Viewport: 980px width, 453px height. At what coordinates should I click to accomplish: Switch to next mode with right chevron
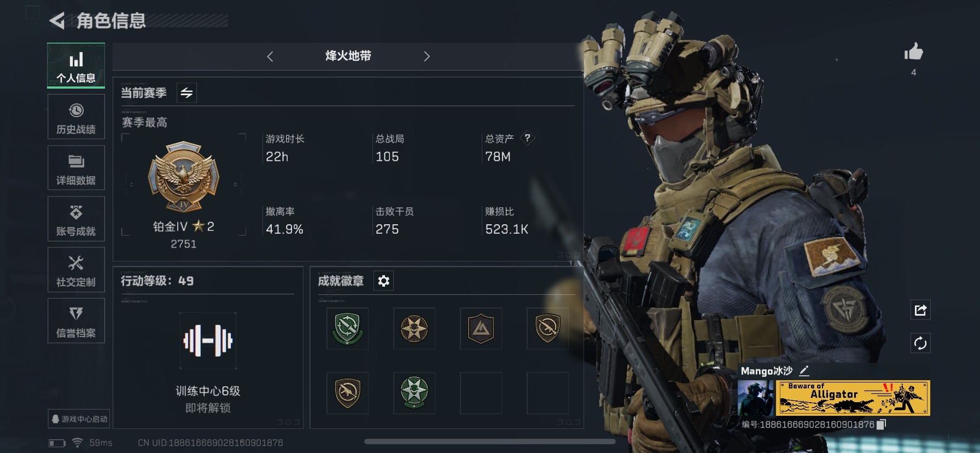click(427, 56)
